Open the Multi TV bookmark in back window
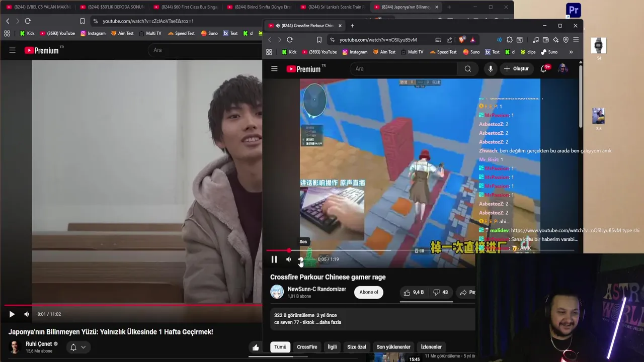 pyautogui.click(x=149, y=33)
